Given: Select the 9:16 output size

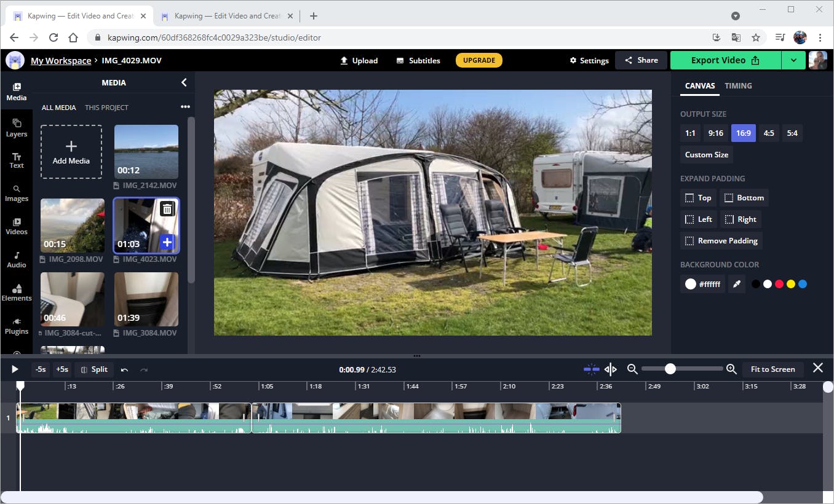Looking at the screenshot, I should [715, 133].
